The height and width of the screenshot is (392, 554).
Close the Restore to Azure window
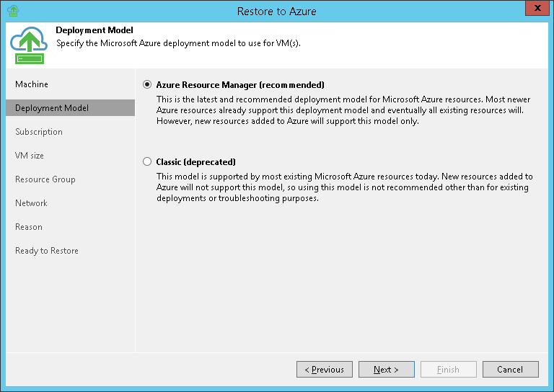[x=535, y=10]
